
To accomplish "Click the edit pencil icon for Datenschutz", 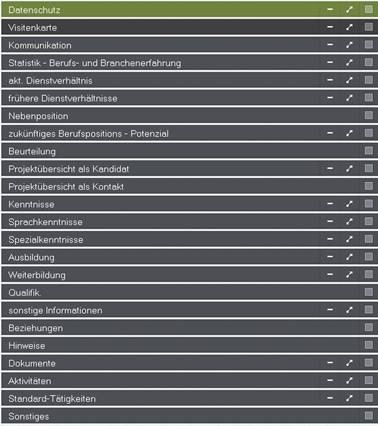I will tap(349, 10).
